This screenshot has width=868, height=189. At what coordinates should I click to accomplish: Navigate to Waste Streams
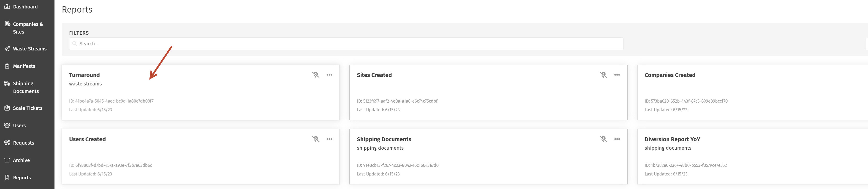pyautogui.click(x=30, y=49)
